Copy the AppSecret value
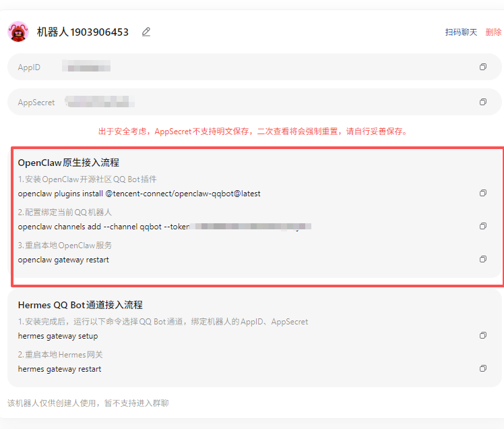 click(x=483, y=102)
